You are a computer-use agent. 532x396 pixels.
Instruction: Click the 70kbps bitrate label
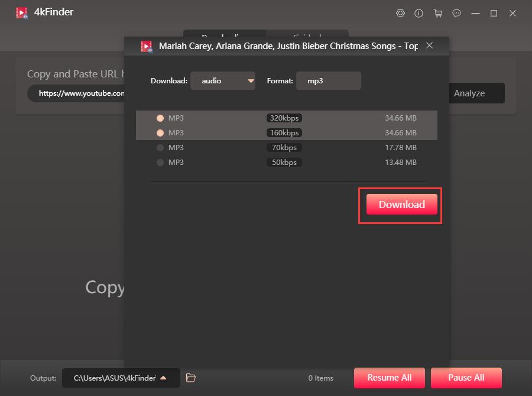[284, 148]
